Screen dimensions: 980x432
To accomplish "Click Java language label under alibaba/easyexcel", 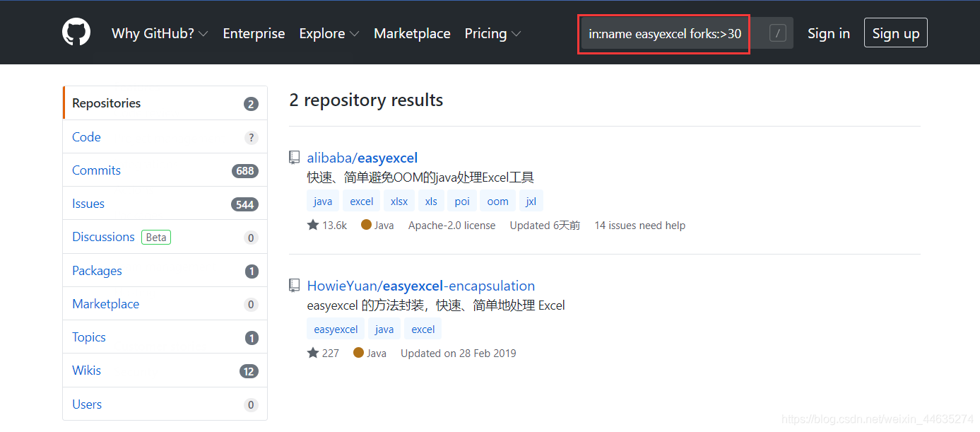I will (377, 225).
